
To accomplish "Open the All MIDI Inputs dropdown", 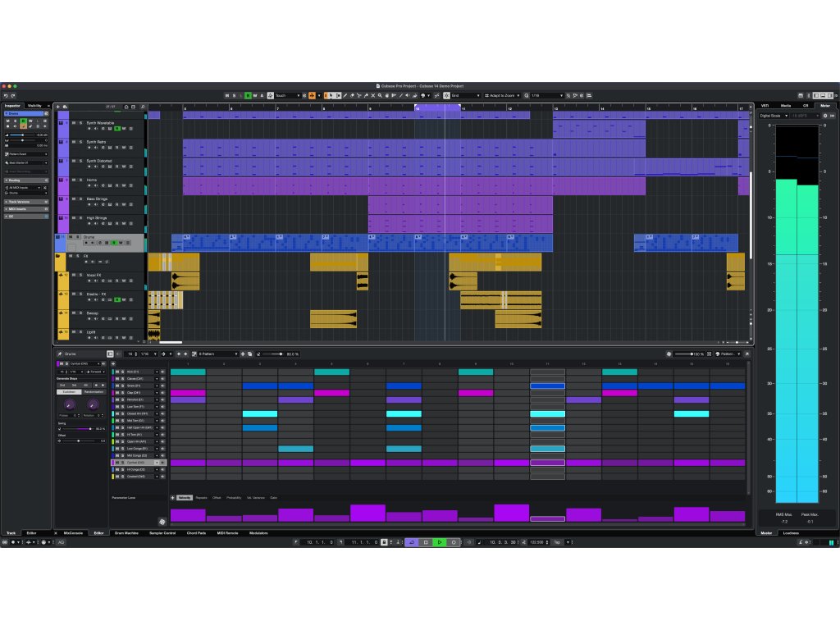I will click(24, 188).
